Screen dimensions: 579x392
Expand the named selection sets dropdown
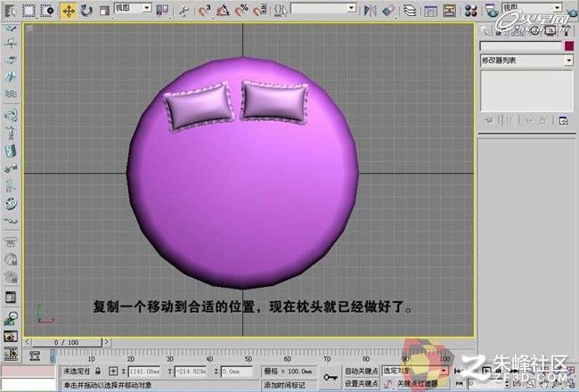[352, 7]
